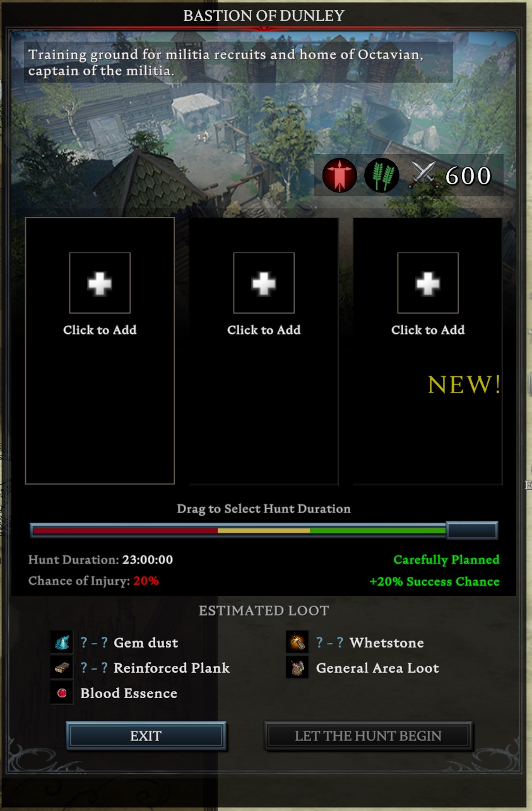Click the middle Click to Add label

[x=264, y=330]
